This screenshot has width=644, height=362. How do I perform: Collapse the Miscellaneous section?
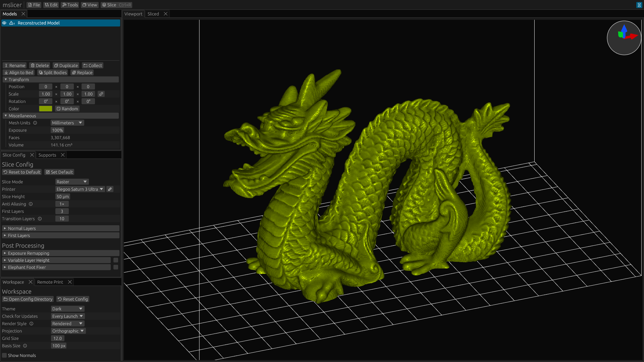pyautogui.click(x=61, y=116)
